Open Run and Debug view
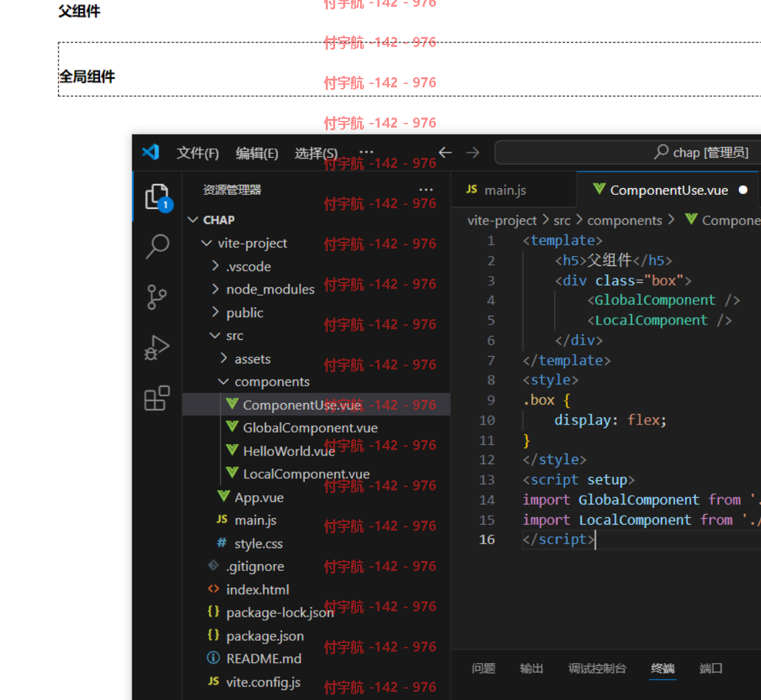Image resolution: width=761 pixels, height=700 pixels. click(156, 347)
